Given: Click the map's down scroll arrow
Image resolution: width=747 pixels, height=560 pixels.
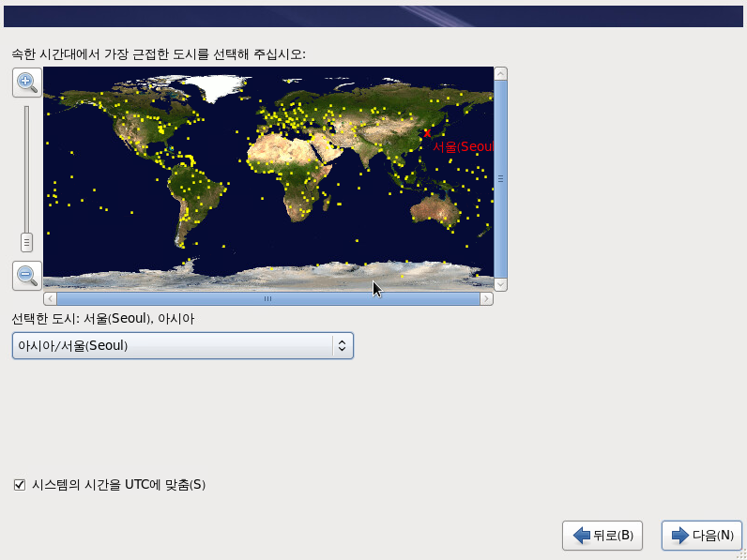Looking at the screenshot, I should 501,284.
